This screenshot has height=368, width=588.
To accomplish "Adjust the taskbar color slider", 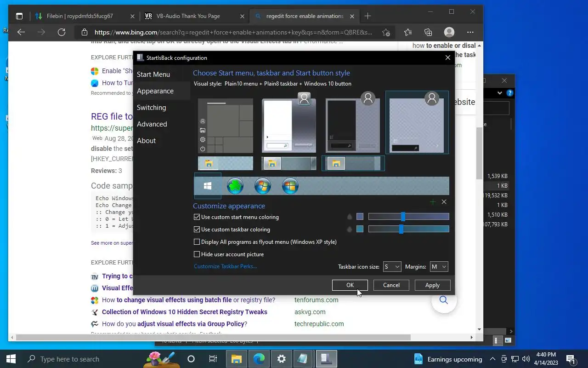I will [x=409, y=229].
